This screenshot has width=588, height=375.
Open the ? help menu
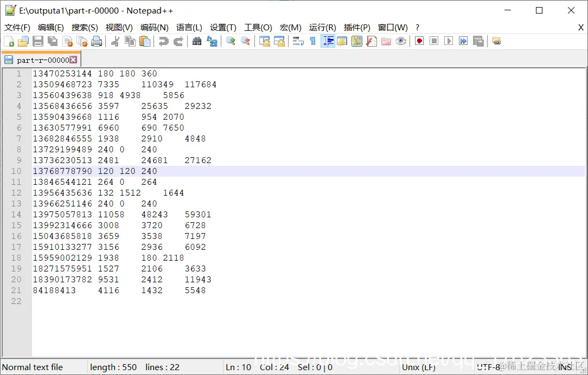tap(417, 27)
